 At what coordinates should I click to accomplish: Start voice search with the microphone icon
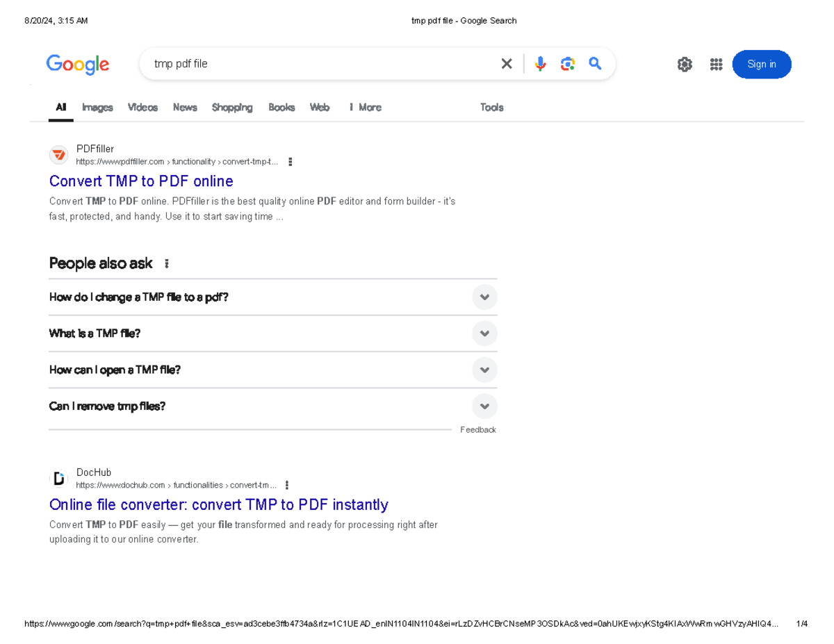[540, 64]
